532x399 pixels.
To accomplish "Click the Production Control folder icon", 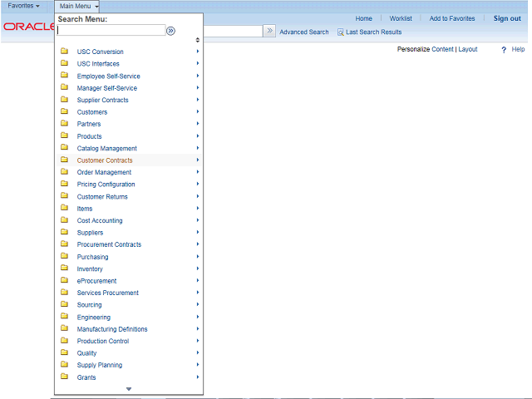I will [x=64, y=340].
